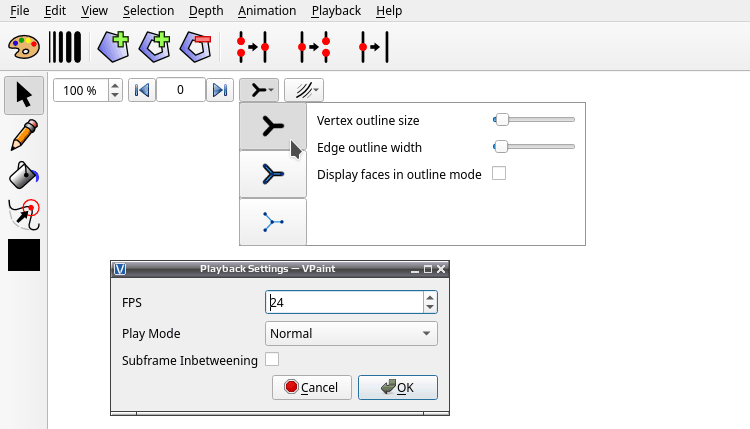Click the "Vertex outline size" label
Screen dimensions: 750x429
368,121
